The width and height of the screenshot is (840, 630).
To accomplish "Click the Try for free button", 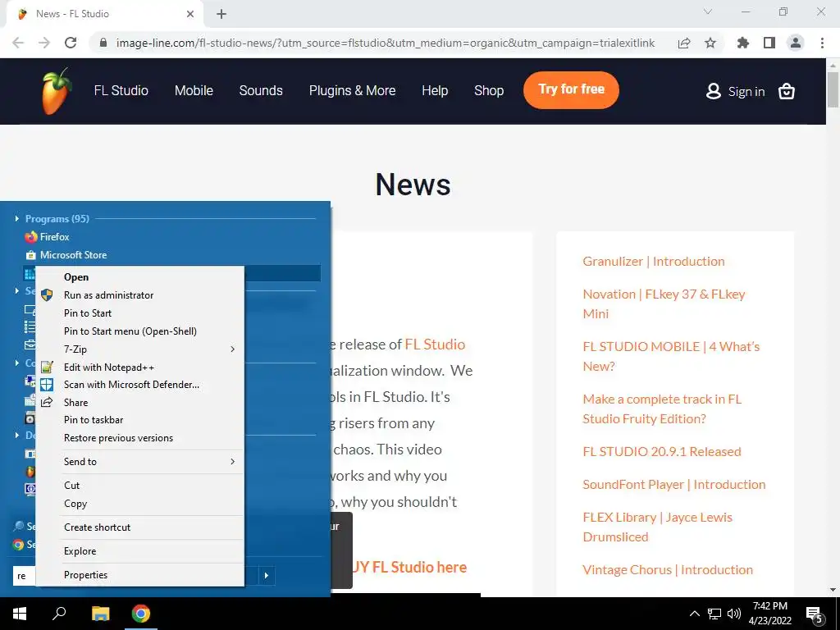I will tap(571, 90).
